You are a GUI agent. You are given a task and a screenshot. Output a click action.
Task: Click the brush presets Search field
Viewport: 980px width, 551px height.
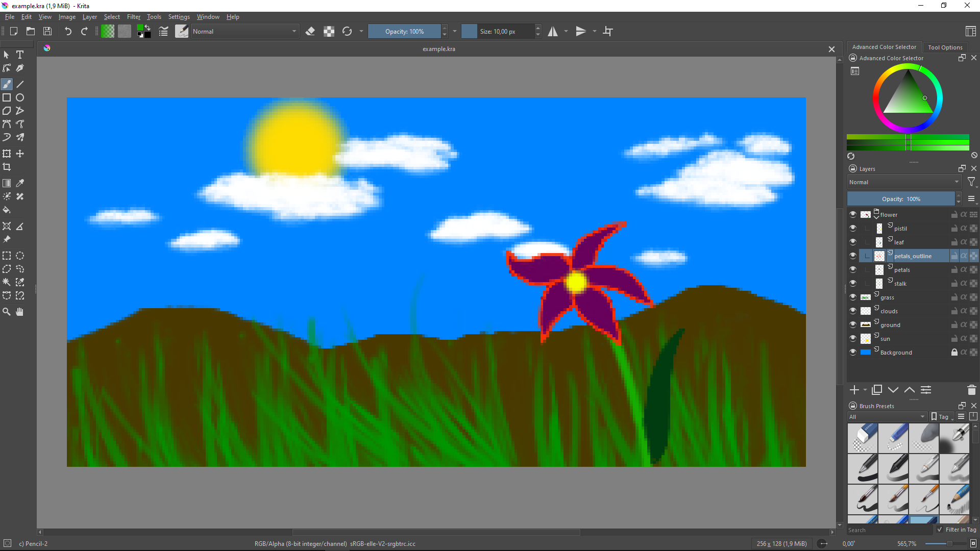(890, 530)
